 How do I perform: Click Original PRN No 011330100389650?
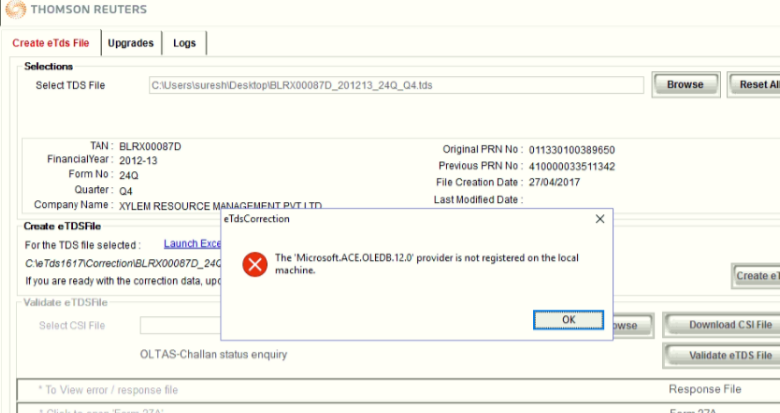pyautogui.click(x=572, y=150)
